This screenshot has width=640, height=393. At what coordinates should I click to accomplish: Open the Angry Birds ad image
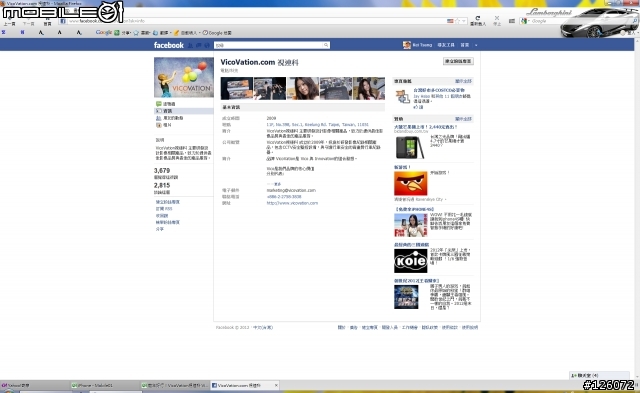(x=411, y=183)
